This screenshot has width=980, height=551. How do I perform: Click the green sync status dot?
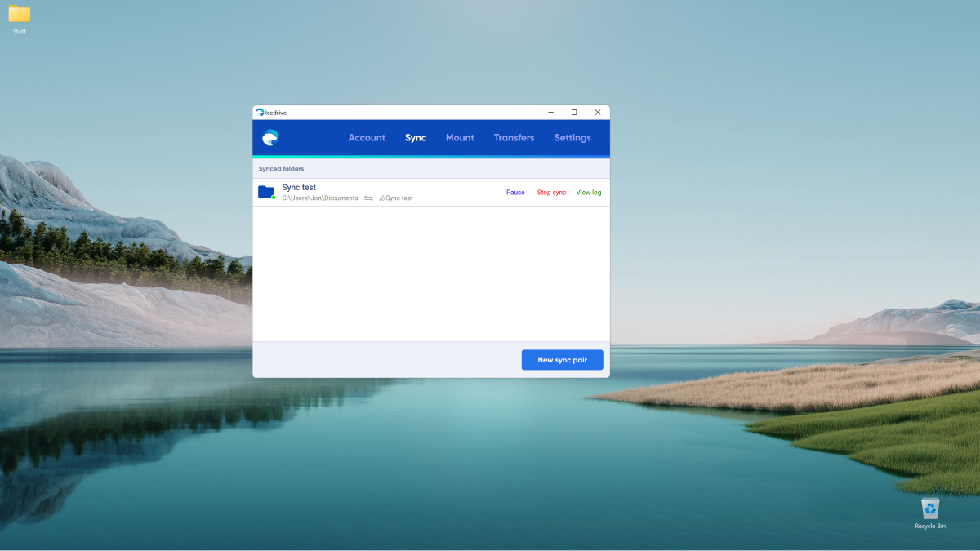[x=274, y=198]
